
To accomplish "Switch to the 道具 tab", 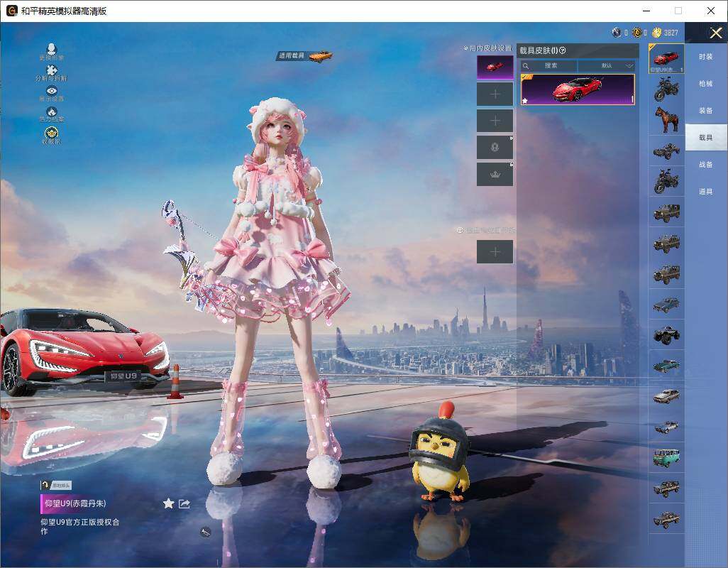I will 706,192.
